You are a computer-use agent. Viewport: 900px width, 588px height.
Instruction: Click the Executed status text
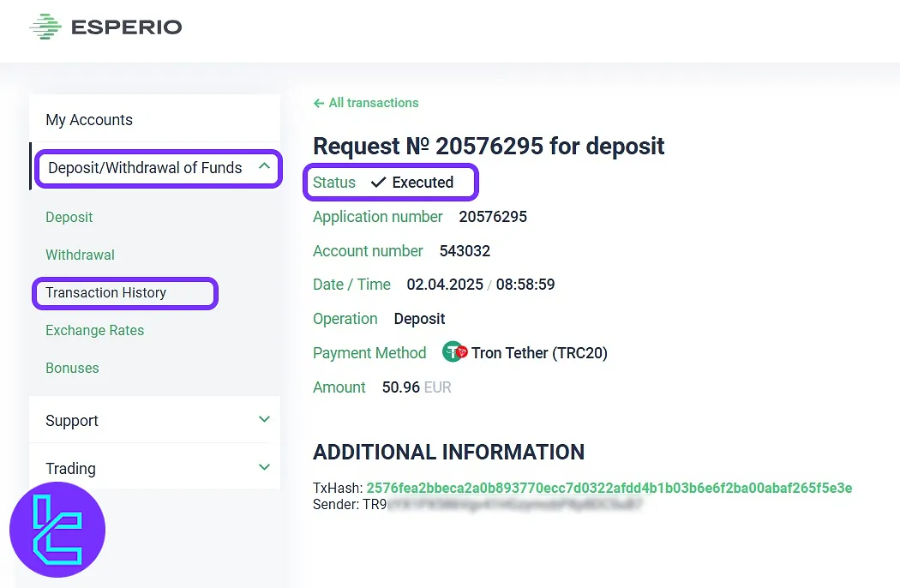coord(423,183)
